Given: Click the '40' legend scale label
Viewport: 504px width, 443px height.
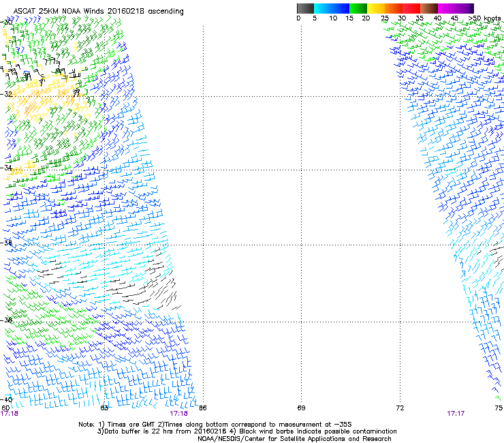Looking at the screenshot, I should tap(437, 18).
